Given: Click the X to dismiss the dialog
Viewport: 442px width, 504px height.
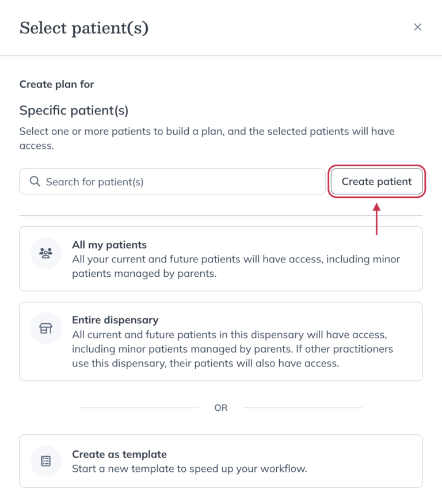Looking at the screenshot, I should pyautogui.click(x=417, y=26).
